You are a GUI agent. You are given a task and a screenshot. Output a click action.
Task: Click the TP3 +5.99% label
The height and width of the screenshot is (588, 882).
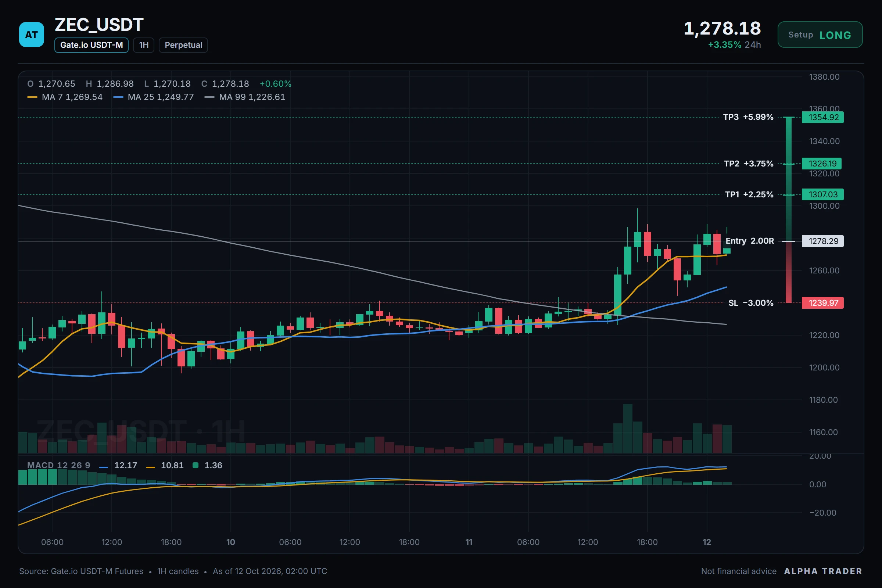point(748,117)
